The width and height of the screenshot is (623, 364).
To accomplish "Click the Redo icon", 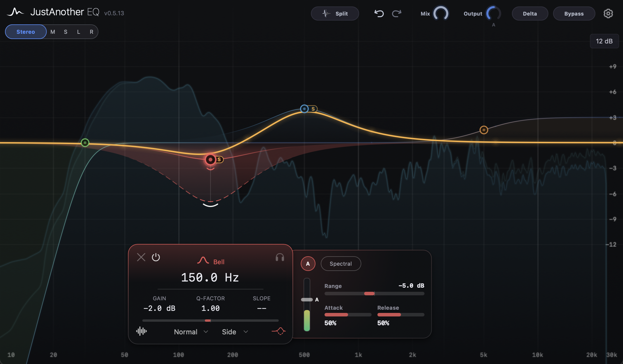I will coord(396,14).
